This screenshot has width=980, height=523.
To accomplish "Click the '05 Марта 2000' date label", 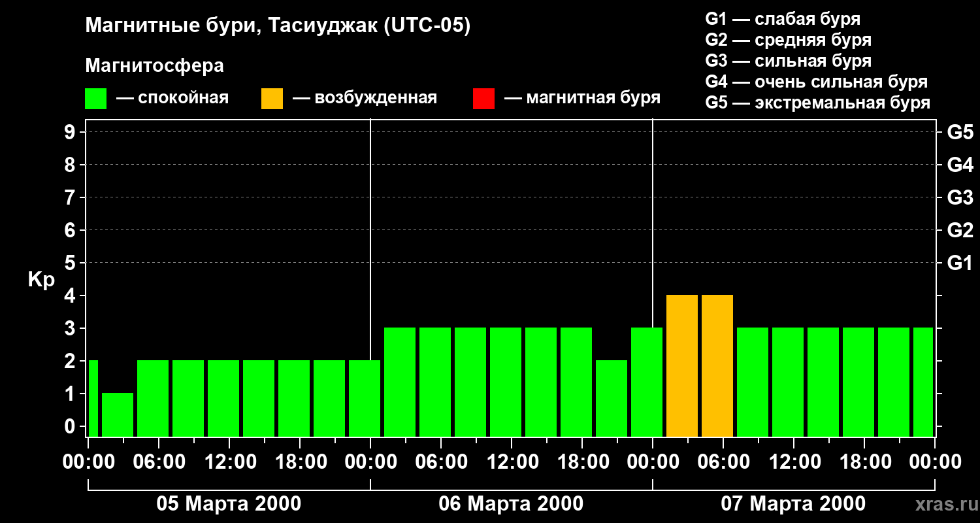I will [x=229, y=504].
